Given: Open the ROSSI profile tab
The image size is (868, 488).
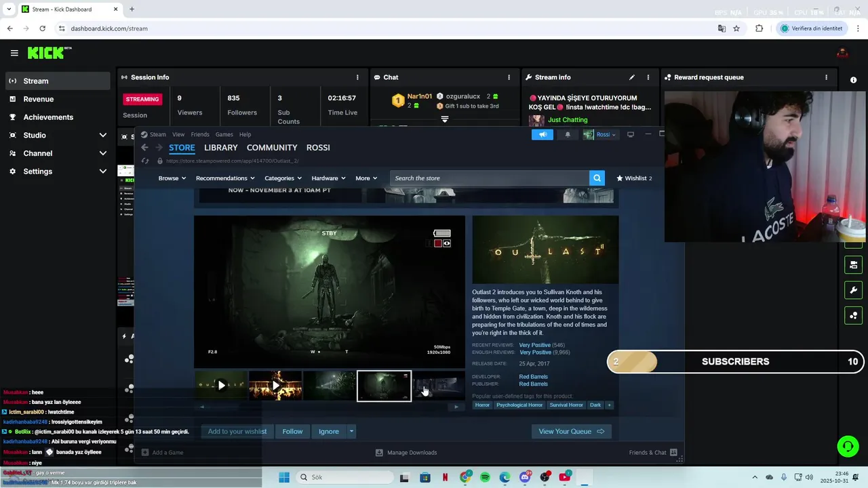Looking at the screenshot, I should click(x=318, y=148).
